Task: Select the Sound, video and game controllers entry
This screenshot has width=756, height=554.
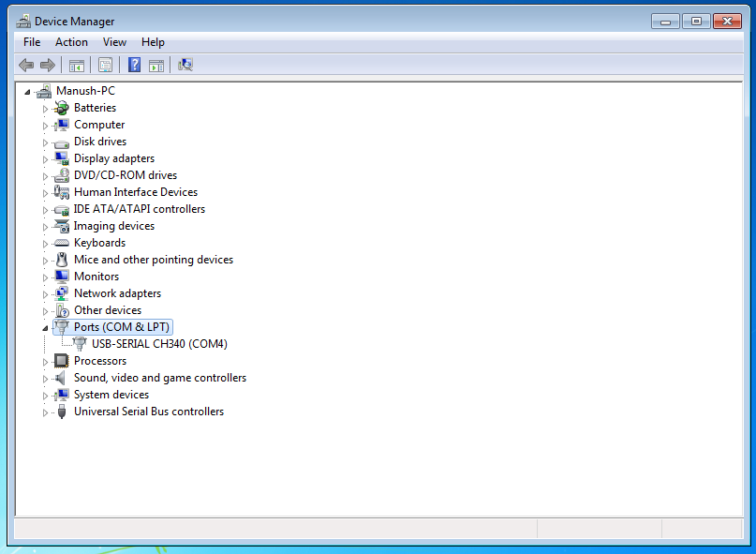Action: pyautogui.click(x=160, y=377)
